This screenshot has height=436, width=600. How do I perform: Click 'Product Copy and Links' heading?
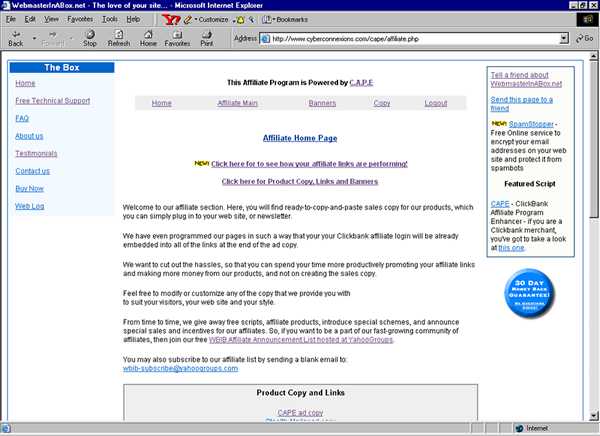300,392
